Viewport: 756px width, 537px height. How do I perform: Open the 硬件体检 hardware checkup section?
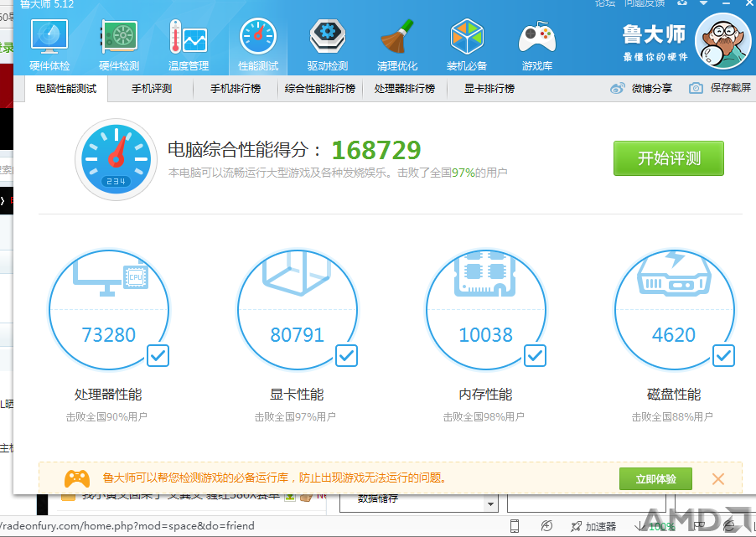(49, 44)
